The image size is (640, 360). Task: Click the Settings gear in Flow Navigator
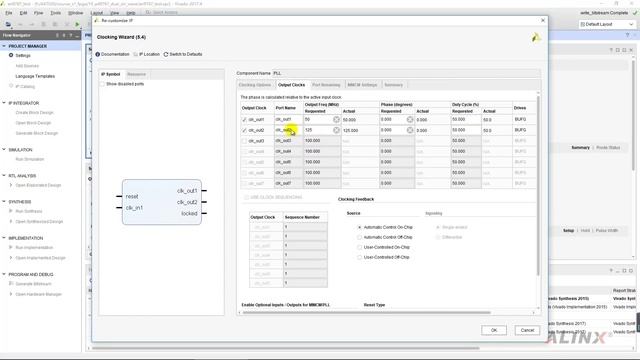11,55
